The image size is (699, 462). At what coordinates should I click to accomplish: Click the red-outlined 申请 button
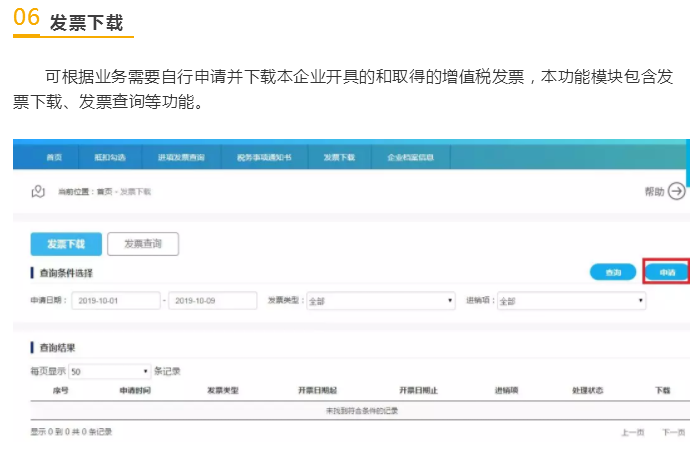(x=666, y=272)
